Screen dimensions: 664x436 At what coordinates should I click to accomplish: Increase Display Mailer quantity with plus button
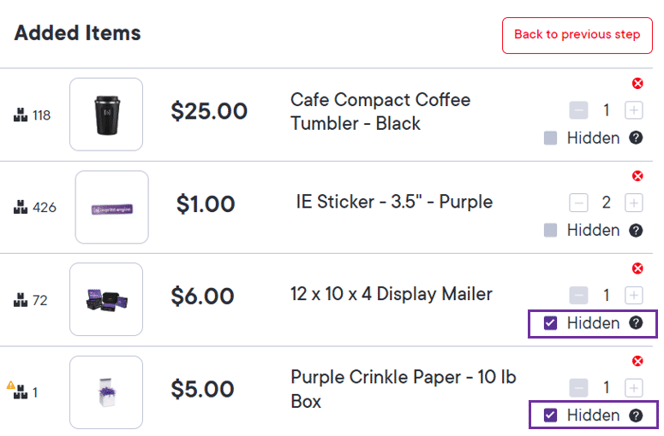(x=634, y=295)
